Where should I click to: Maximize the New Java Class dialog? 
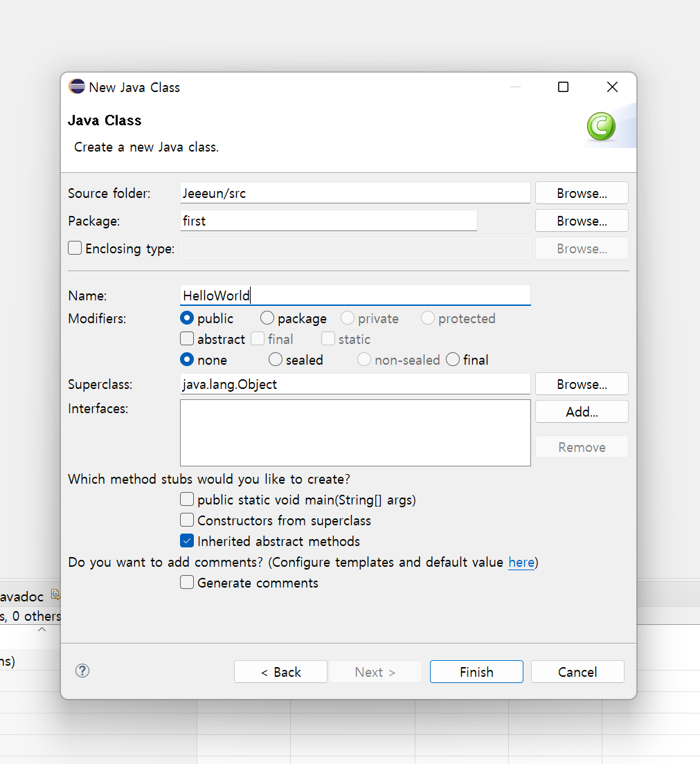[563, 87]
